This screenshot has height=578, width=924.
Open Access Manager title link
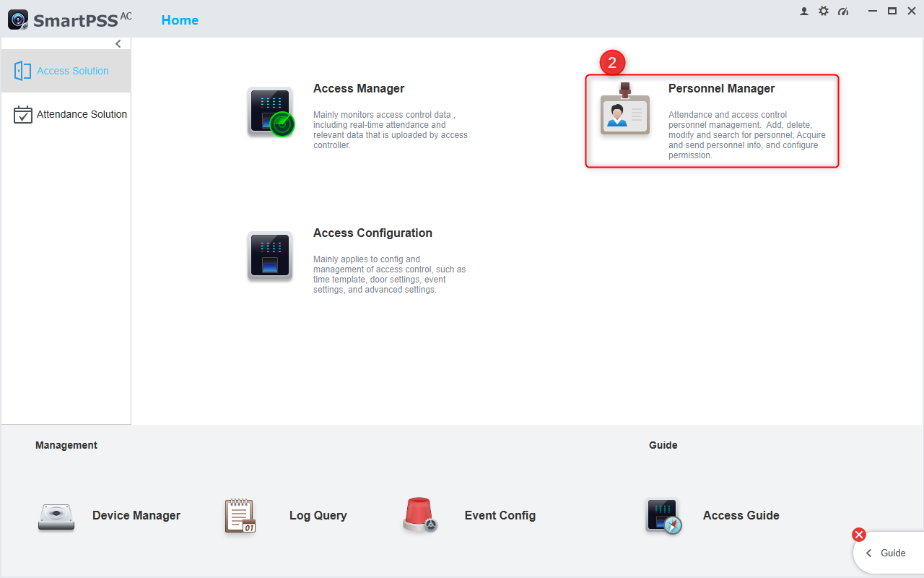[359, 88]
